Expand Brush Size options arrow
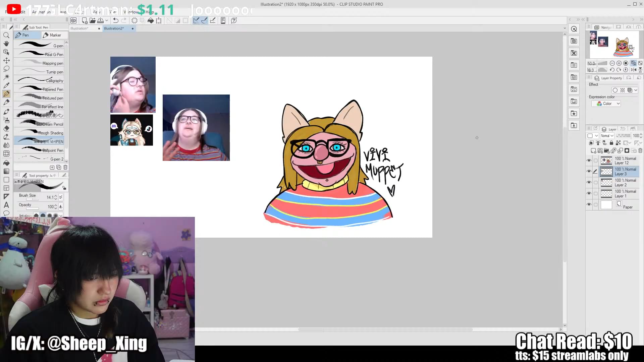Viewport: 644px width, 362px height. click(x=61, y=197)
